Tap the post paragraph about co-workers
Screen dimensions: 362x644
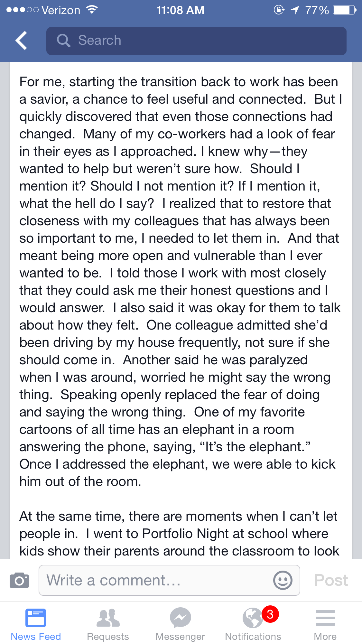pyautogui.click(x=180, y=282)
